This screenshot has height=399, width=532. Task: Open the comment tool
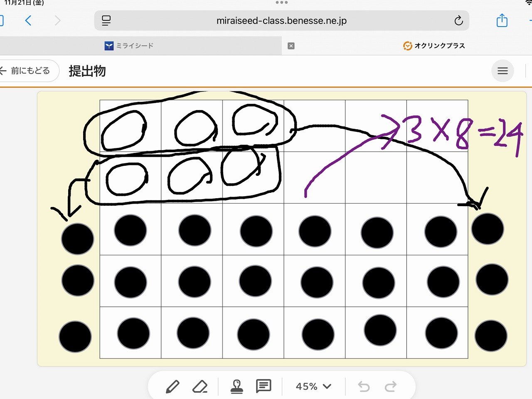pyautogui.click(x=264, y=386)
